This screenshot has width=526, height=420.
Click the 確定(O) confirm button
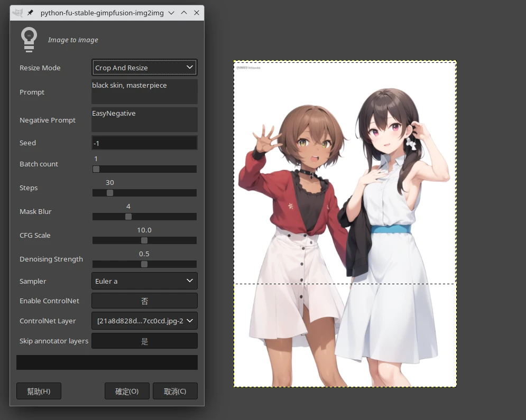[x=127, y=391]
